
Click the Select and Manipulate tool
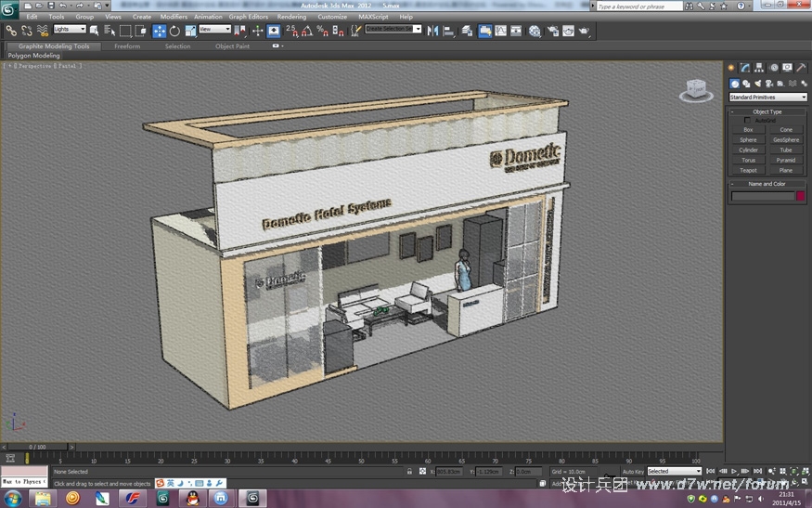click(257, 31)
